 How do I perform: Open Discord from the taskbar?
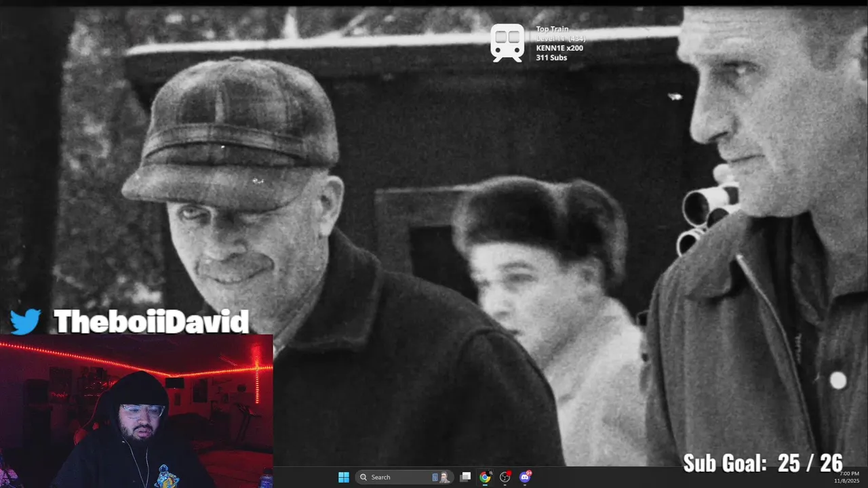point(525,477)
